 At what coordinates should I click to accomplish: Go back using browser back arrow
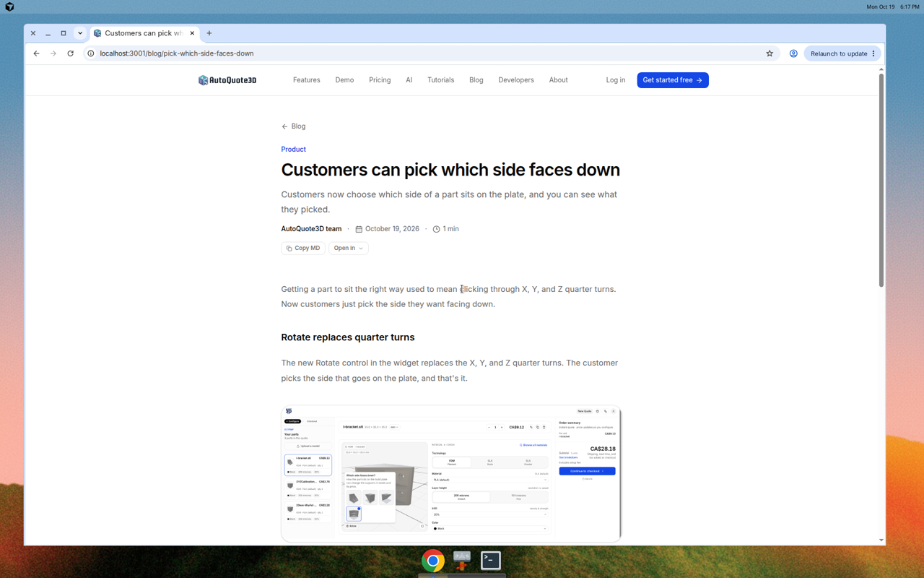pyautogui.click(x=36, y=53)
